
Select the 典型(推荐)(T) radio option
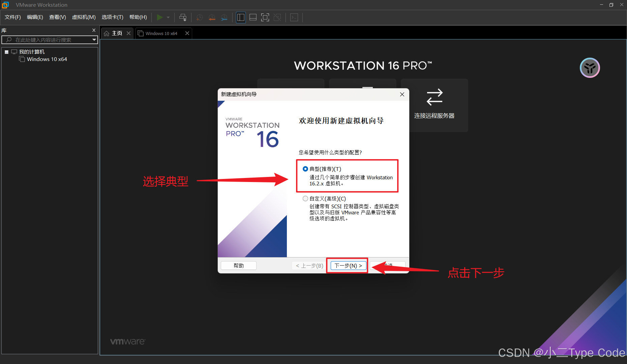305,169
